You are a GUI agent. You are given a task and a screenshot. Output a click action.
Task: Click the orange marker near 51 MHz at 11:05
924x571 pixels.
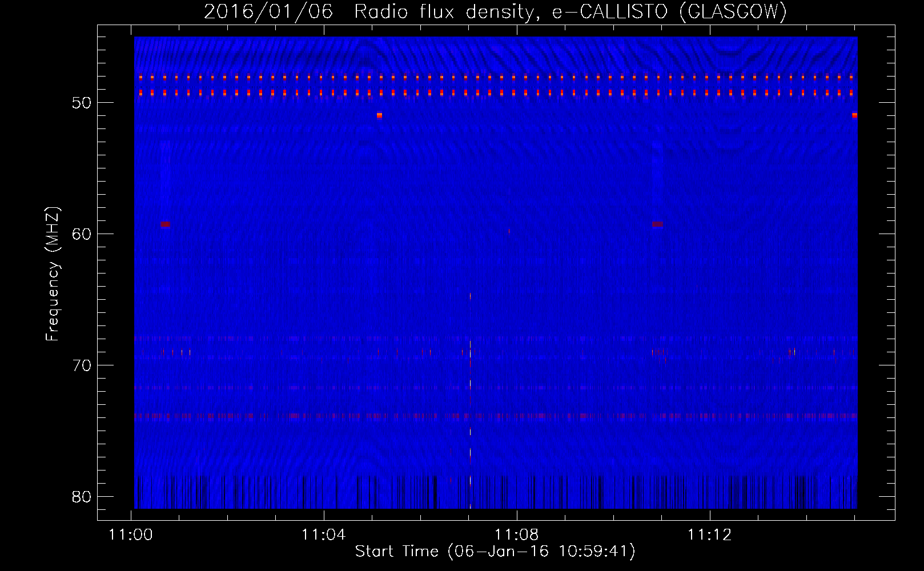(x=379, y=115)
